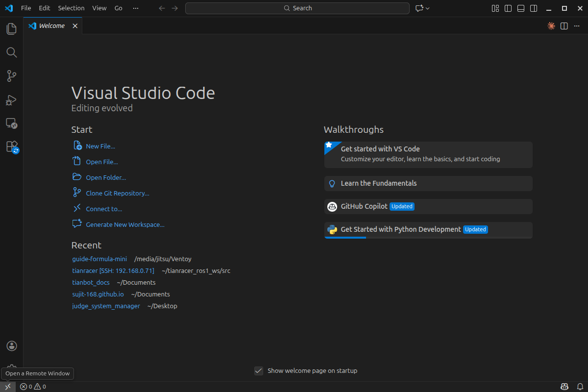Uncheck Show welcome page on startup
This screenshot has width=588, height=392.
pyautogui.click(x=259, y=371)
